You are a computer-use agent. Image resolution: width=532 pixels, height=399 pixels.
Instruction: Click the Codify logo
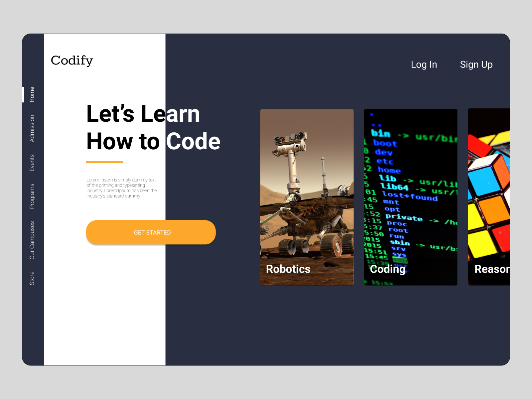click(x=72, y=61)
